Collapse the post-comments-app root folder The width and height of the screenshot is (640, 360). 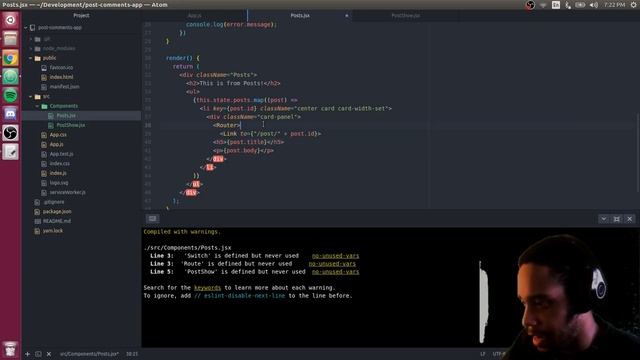coord(27,28)
